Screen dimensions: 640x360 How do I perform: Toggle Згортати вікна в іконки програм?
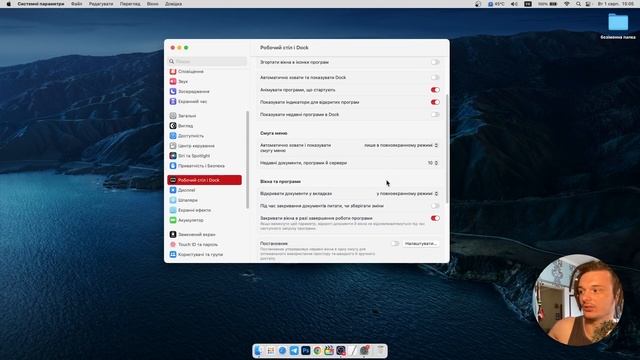click(435, 62)
